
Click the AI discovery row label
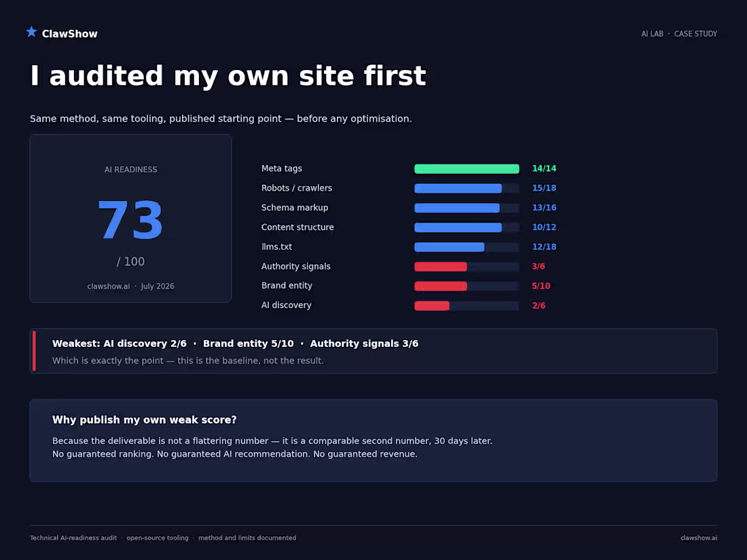pyautogui.click(x=286, y=305)
